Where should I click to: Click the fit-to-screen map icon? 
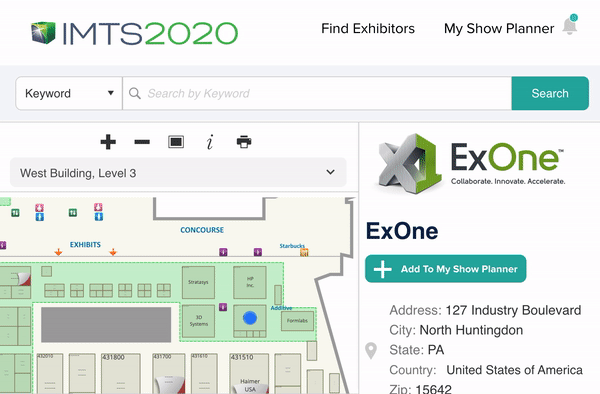176,142
